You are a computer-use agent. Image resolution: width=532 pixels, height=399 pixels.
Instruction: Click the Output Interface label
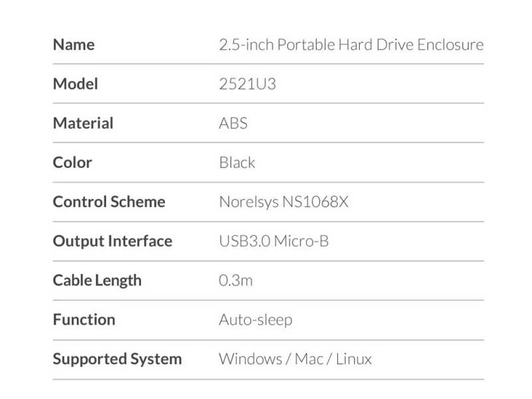[112, 241]
